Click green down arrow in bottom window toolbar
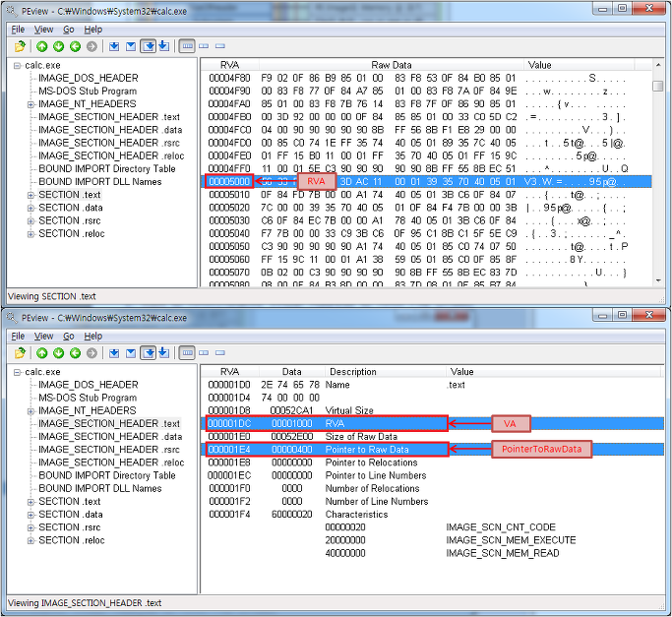The image size is (672, 617). (x=59, y=353)
